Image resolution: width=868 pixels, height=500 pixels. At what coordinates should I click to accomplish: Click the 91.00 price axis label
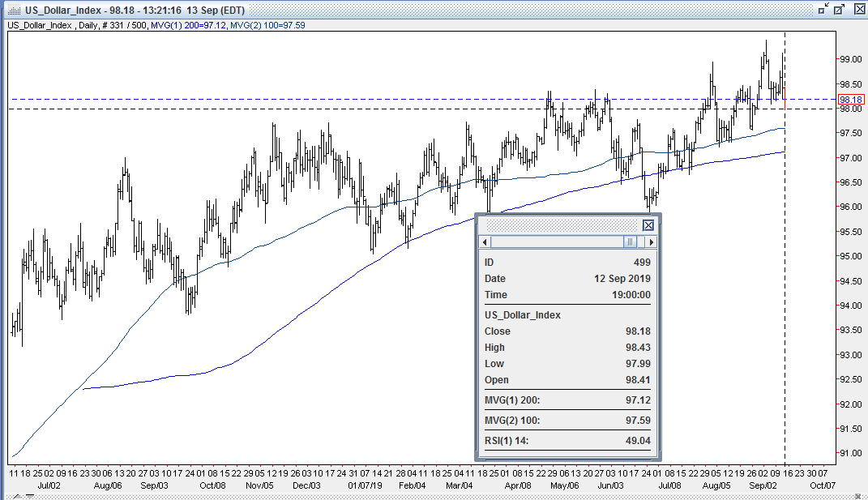pyautogui.click(x=851, y=453)
